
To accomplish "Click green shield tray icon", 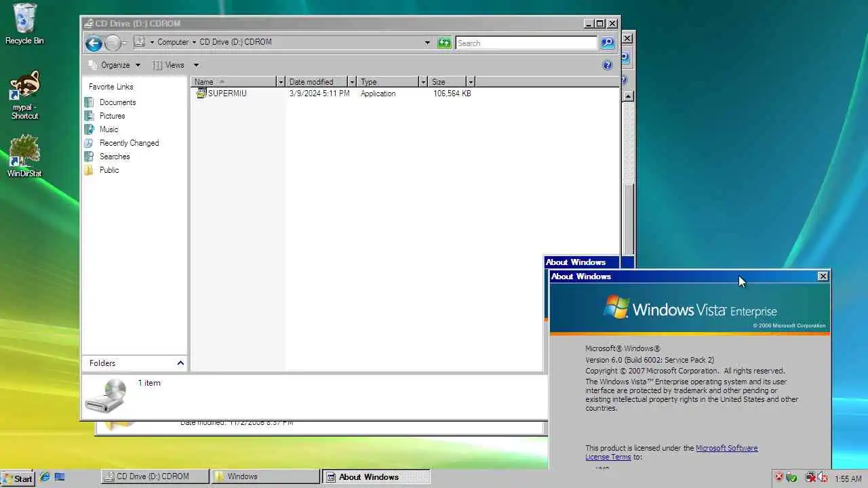I will click(791, 478).
